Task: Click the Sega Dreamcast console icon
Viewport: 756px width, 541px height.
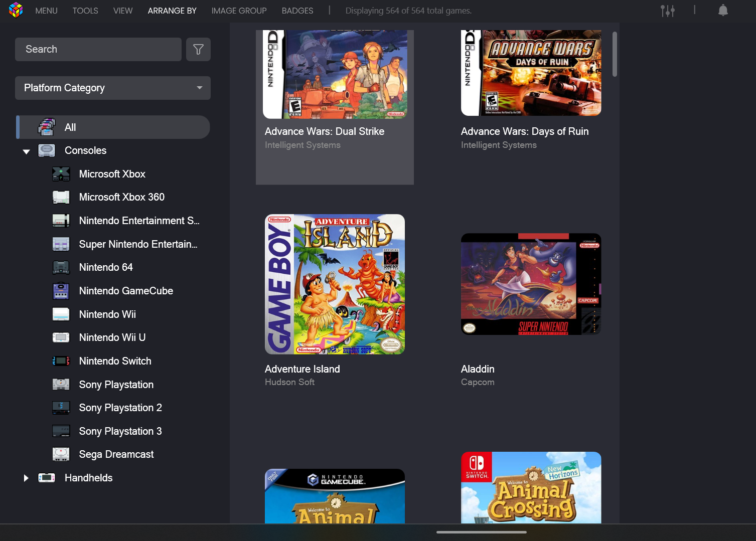Action: tap(61, 454)
